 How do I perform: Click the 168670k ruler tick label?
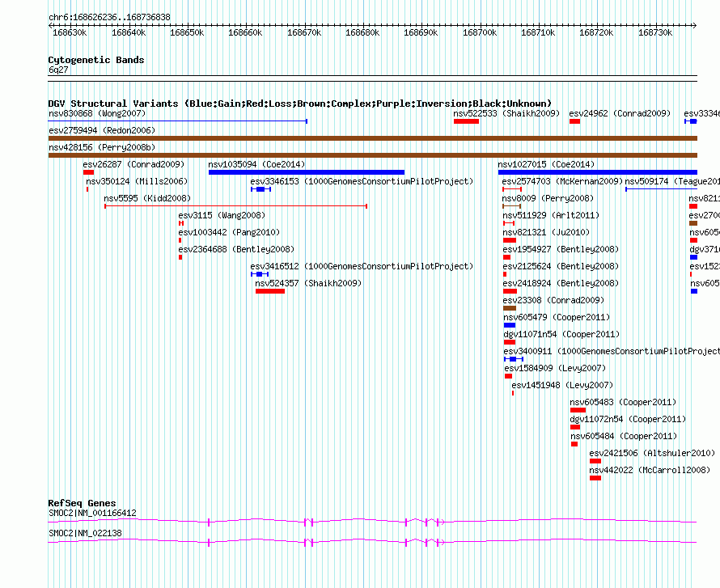[304, 32]
